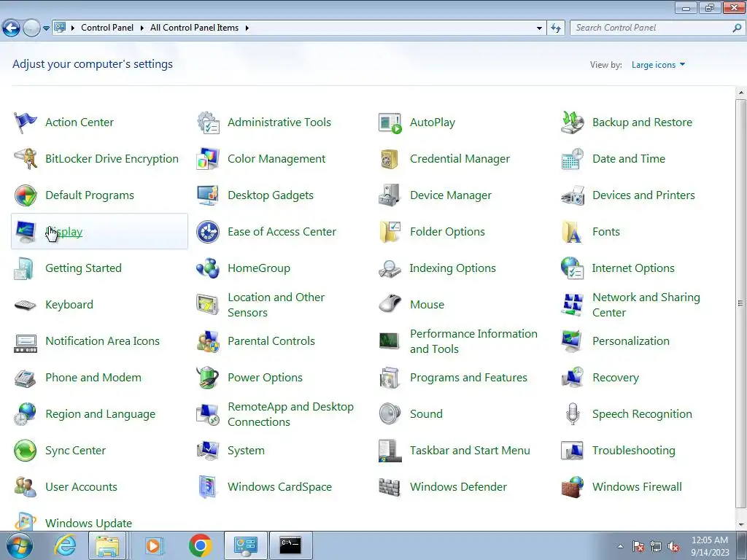This screenshot has height=560, width=747.
Task: Show hidden tray icons arrow
Action: coord(620,546)
